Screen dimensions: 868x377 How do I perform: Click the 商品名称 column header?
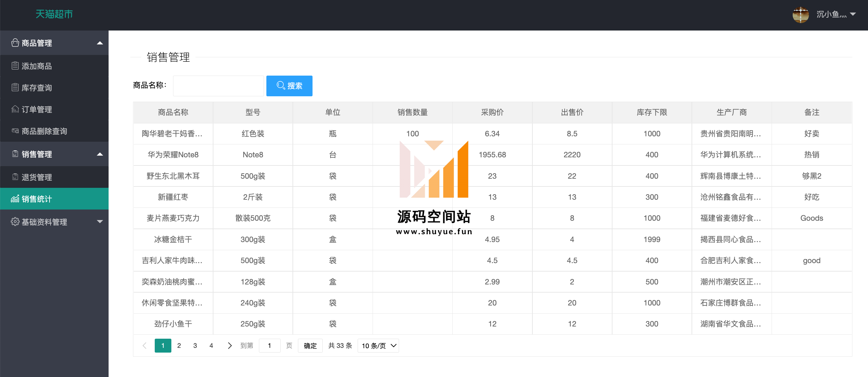tap(173, 112)
